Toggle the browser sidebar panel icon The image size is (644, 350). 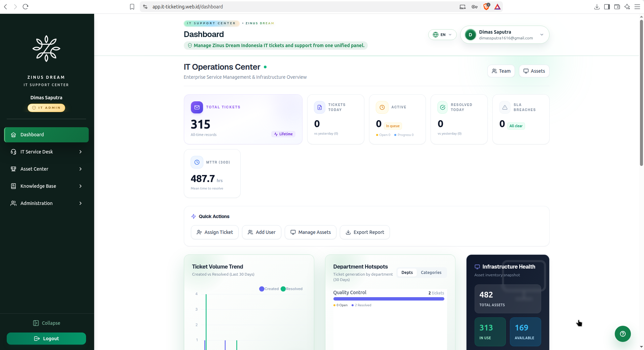[607, 7]
